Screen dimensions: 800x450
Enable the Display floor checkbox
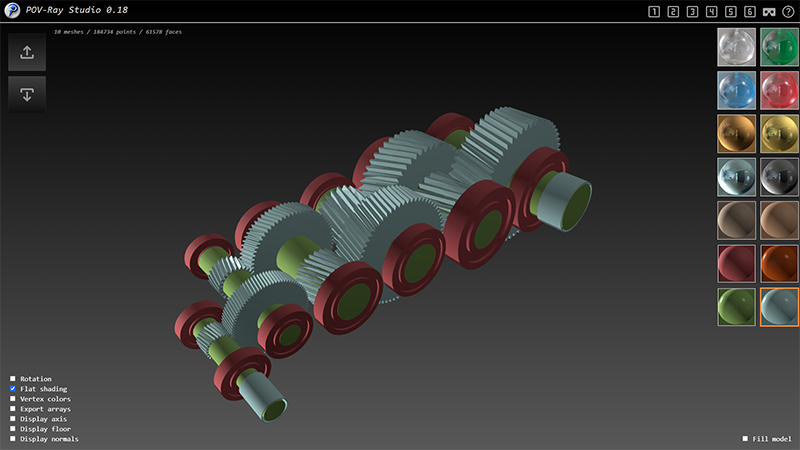point(13,429)
